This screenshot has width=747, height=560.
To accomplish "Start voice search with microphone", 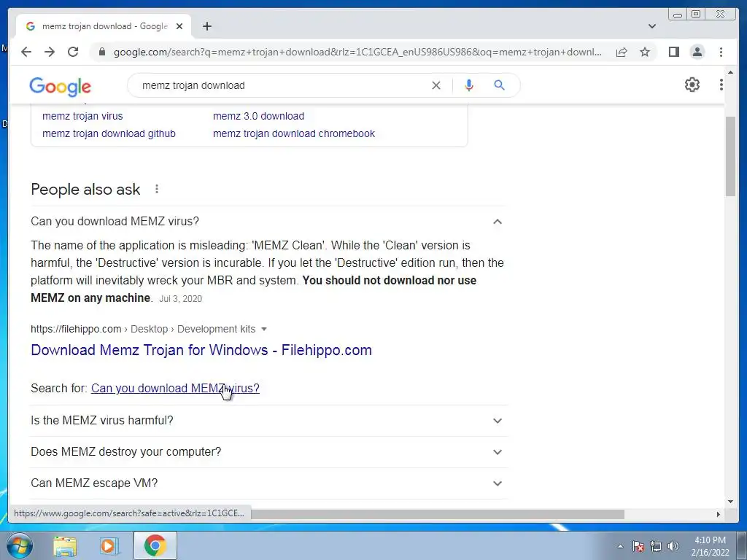I will click(469, 85).
